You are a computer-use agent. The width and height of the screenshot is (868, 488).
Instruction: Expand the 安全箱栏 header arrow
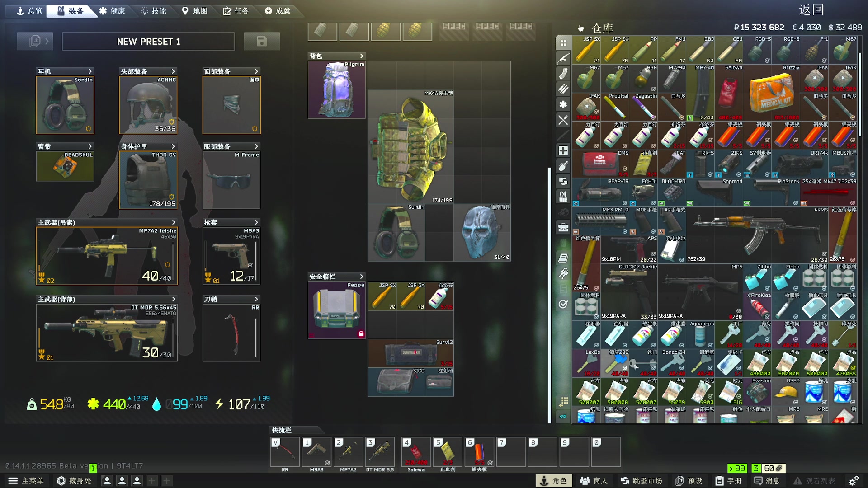point(362,277)
